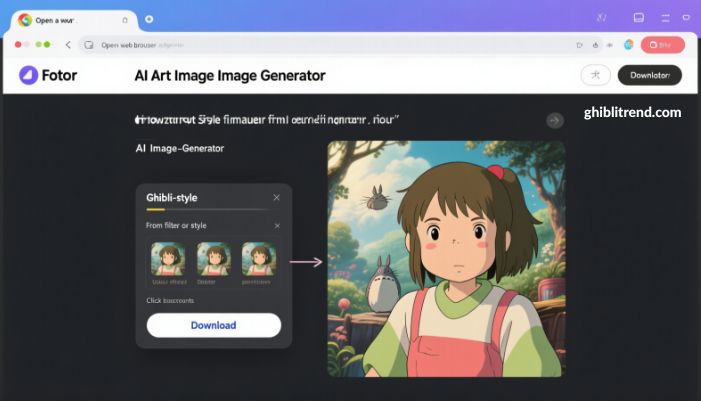Click the small extension icon right of bookmark
This screenshot has height=401, width=701.
(x=610, y=45)
